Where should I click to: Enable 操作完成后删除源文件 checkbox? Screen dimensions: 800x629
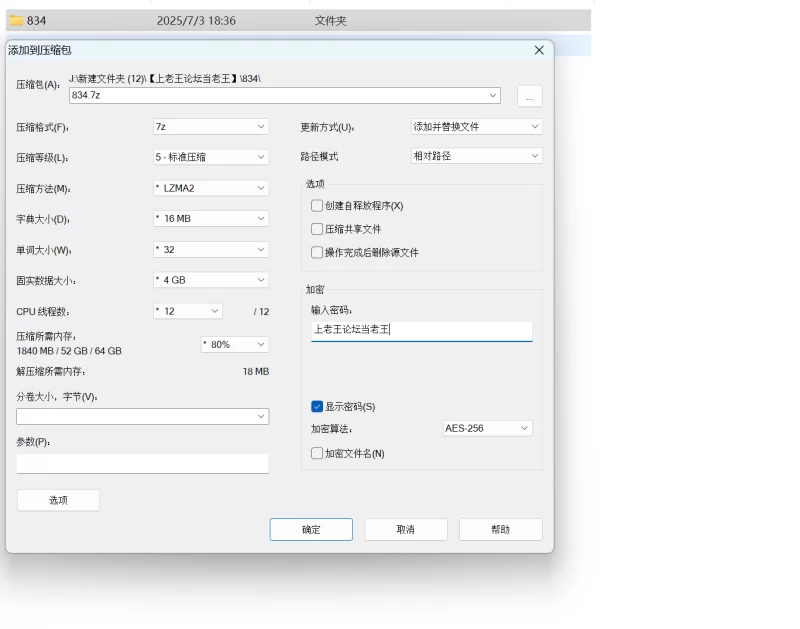point(317,253)
